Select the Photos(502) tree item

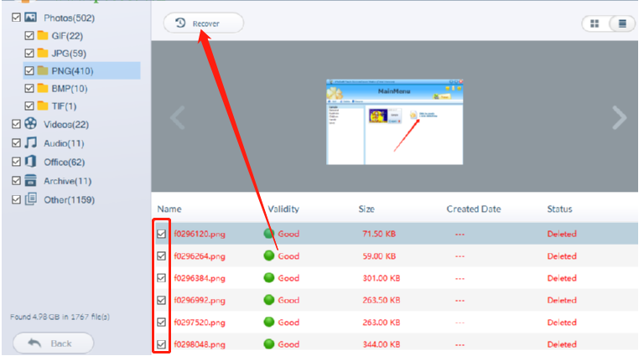pyautogui.click(x=69, y=18)
